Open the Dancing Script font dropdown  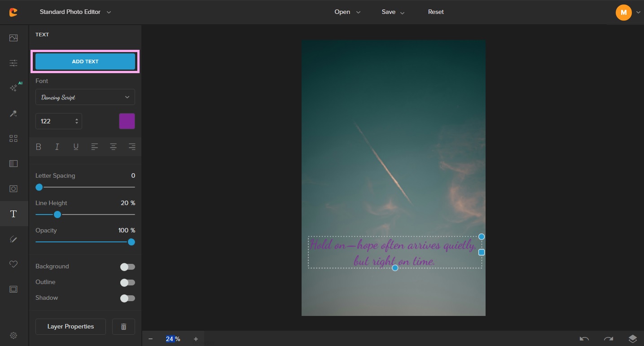(85, 97)
